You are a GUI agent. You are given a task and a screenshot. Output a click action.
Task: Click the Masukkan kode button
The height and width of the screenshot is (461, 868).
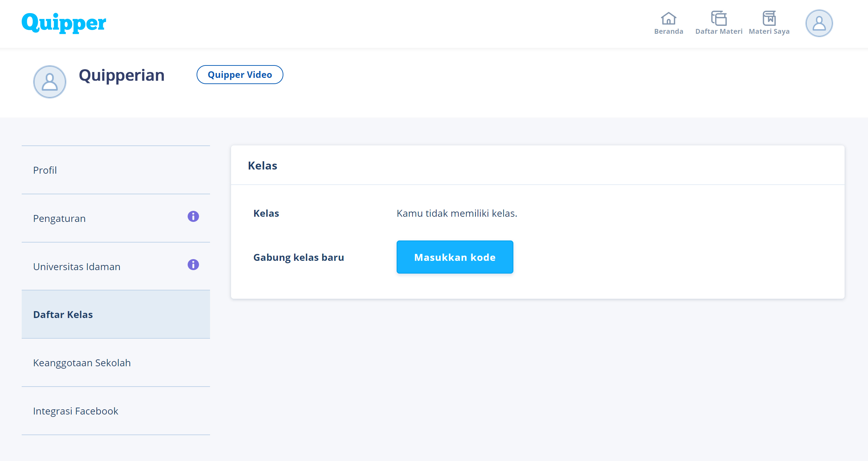pos(455,257)
